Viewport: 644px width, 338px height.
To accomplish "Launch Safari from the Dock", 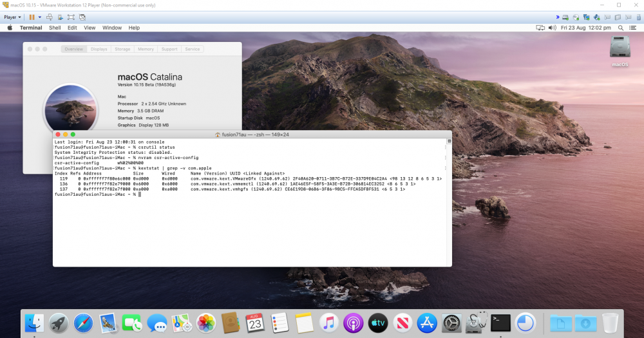I will click(83, 323).
